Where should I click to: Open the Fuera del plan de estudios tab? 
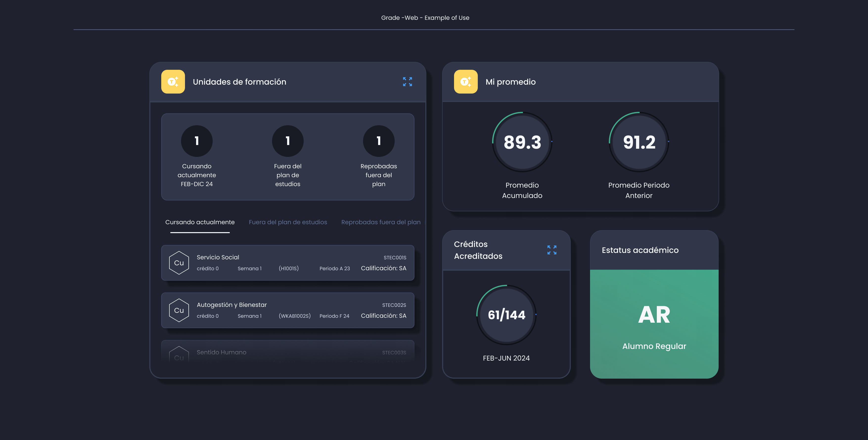[288, 222]
